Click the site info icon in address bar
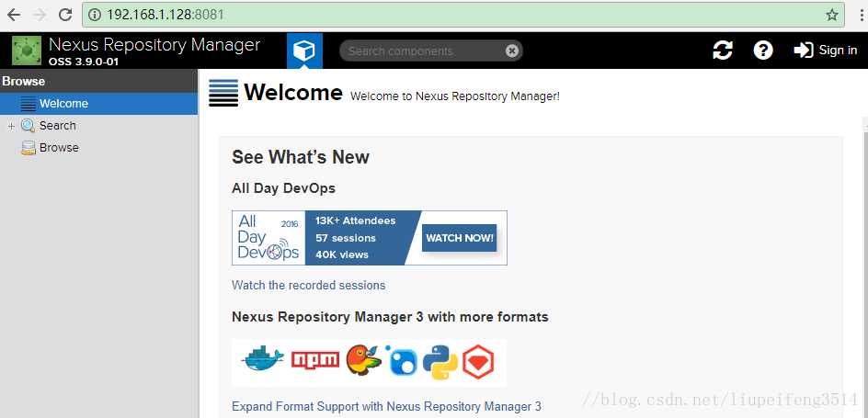Image resolution: width=868 pixels, height=418 pixels. pos(95,15)
